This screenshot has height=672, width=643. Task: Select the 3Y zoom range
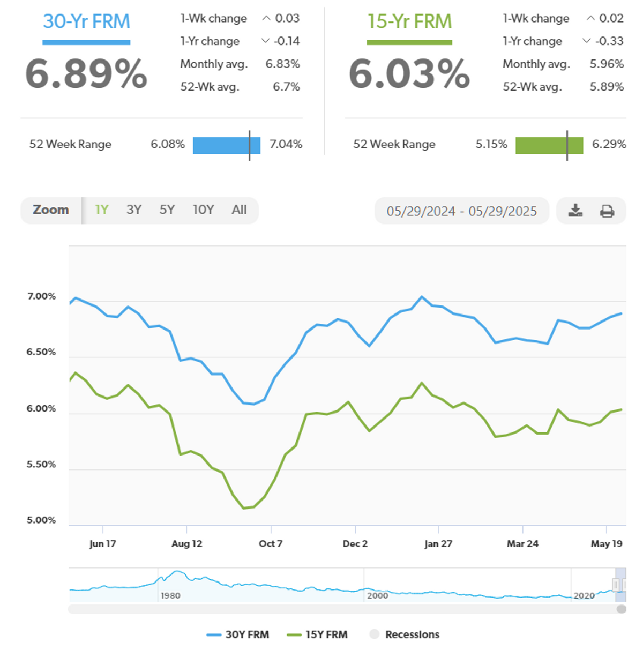(x=134, y=210)
